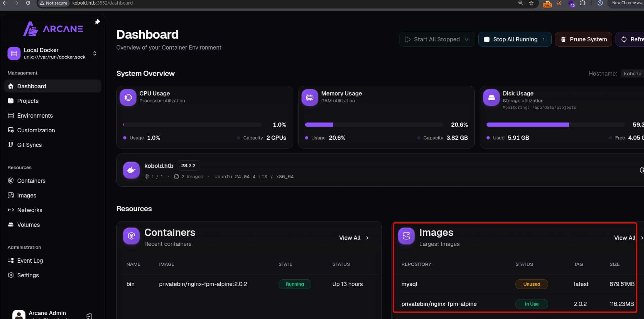This screenshot has width=644, height=319.
Task: View all containers
Action: tap(354, 238)
